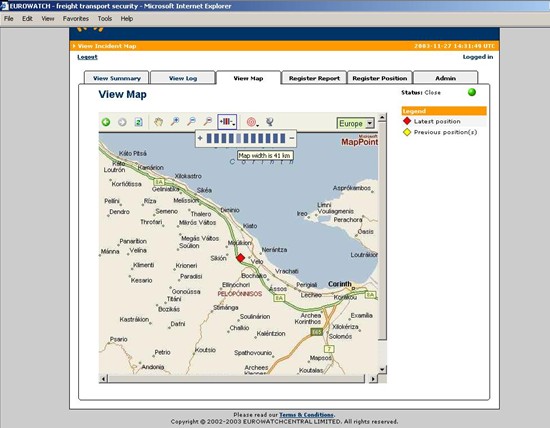550x428 pixels.
Task: Click the 'Previous position(s)' legend text
Action: (x=445, y=132)
